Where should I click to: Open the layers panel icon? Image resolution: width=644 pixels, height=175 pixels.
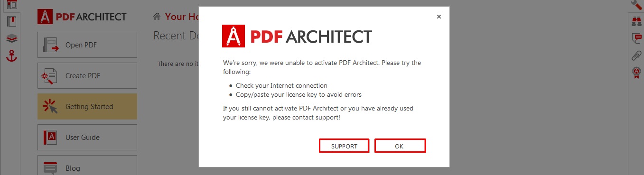coord(12,39)
